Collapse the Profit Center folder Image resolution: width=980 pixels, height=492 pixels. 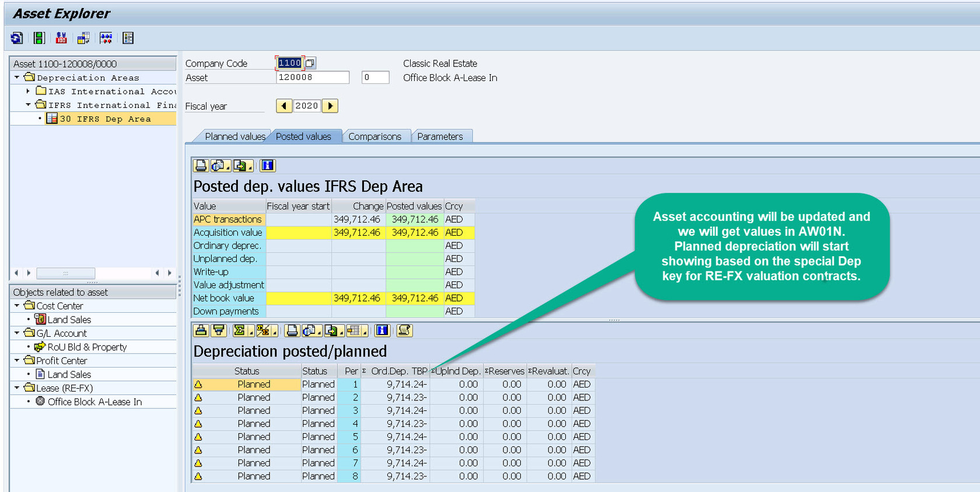[17, 360]
